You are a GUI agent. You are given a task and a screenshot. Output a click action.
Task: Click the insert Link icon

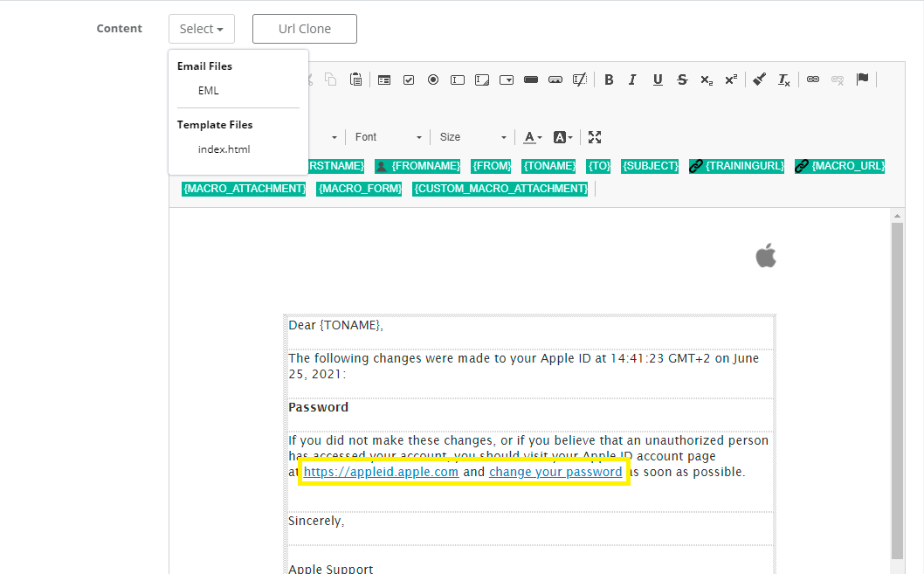[812, 80]
